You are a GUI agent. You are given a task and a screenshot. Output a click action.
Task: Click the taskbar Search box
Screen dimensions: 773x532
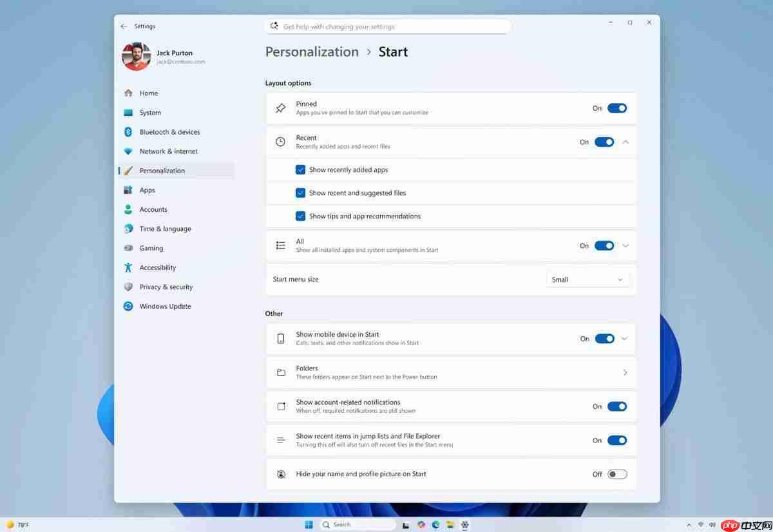coord(357,525)
